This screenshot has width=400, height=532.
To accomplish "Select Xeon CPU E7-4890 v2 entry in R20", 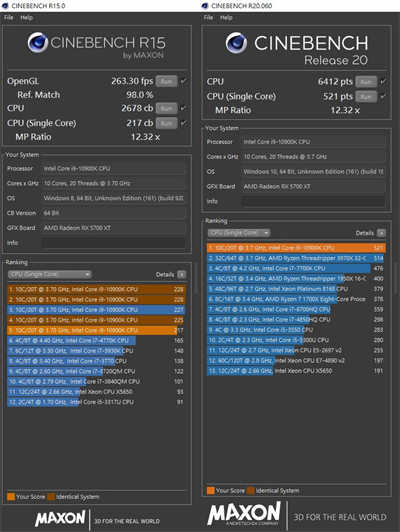I will click(296, 361).
